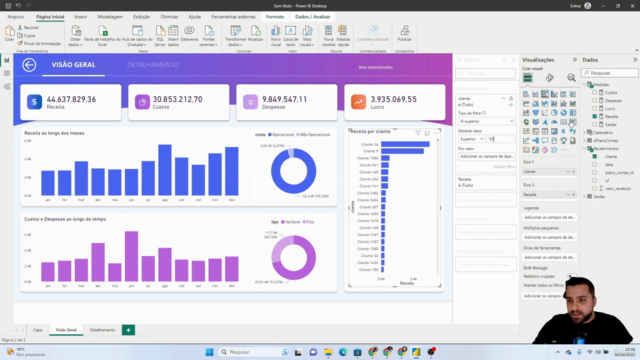Open the Modelagem ribbon tab

[110, 17]
